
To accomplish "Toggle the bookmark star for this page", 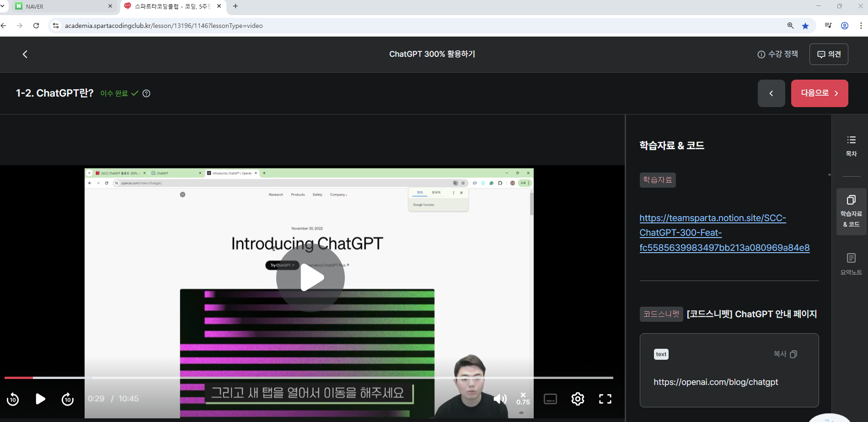I will pos(805,26).
